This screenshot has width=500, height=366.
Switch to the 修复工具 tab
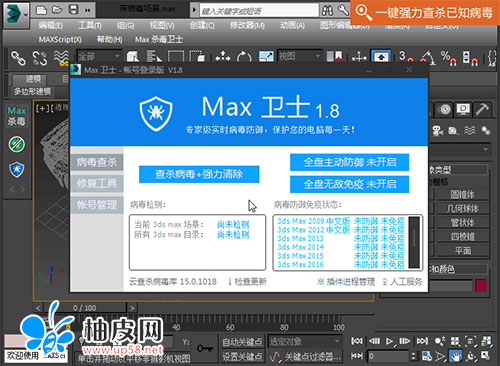tap(97, 183)
